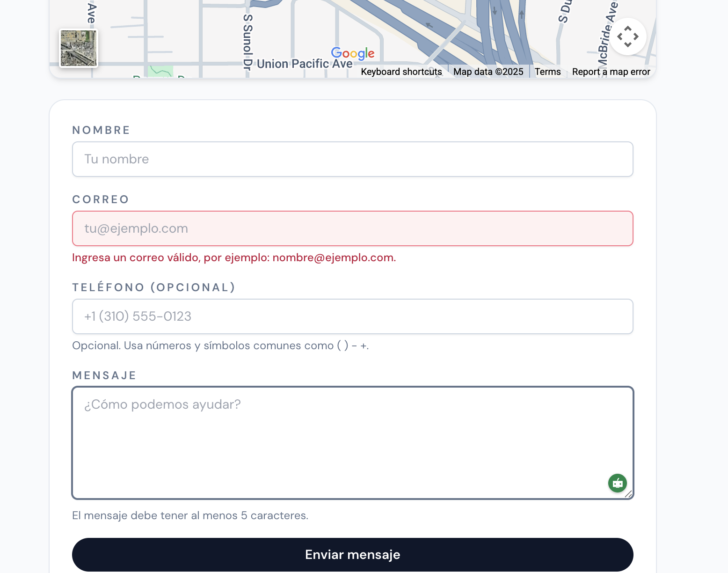The image size is (728, 573).
Task: Open the green robot assistant icon
Action: (x=617, y=483)
